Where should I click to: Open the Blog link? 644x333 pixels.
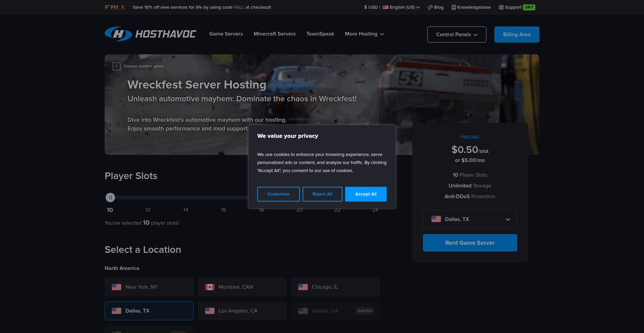[436, 8]
